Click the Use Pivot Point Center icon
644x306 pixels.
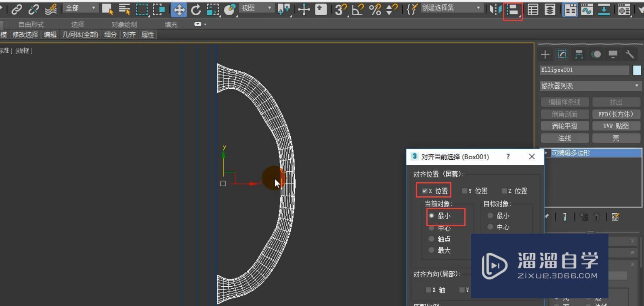pyautogui.click(x=284, y=9)
